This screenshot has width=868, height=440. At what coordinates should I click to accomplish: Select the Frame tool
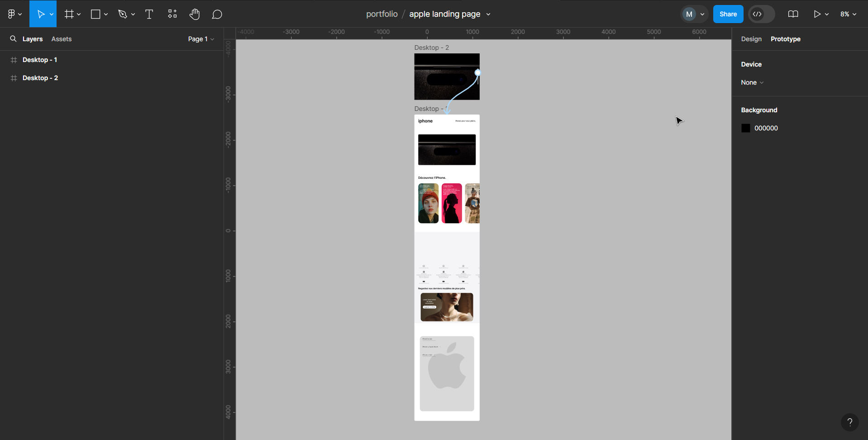point(69,14)
